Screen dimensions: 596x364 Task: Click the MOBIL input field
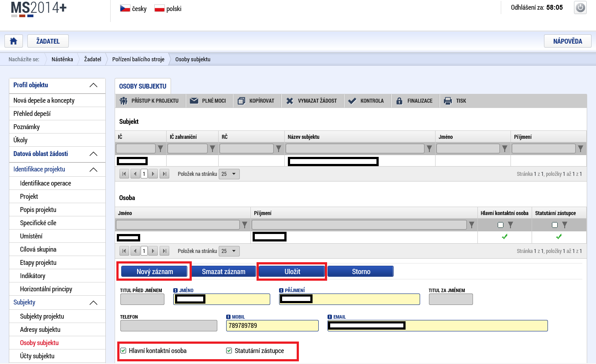(x=272, y=326)
